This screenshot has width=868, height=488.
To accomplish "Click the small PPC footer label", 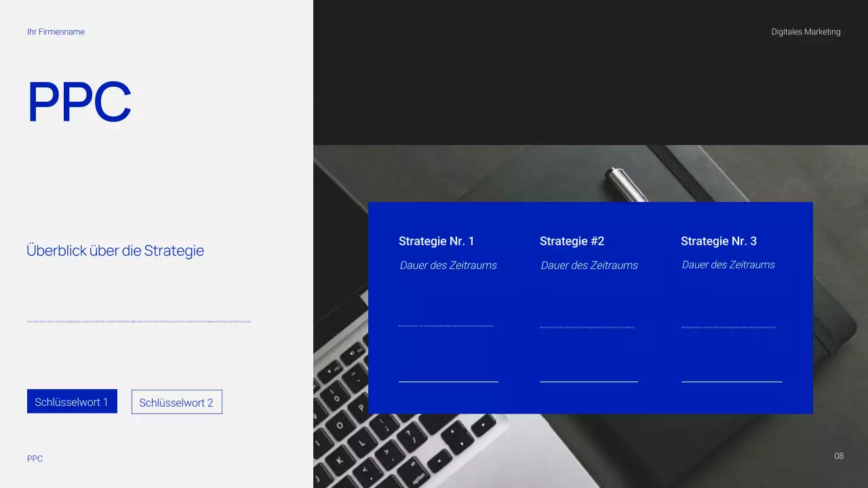I will tap(35, 459).
